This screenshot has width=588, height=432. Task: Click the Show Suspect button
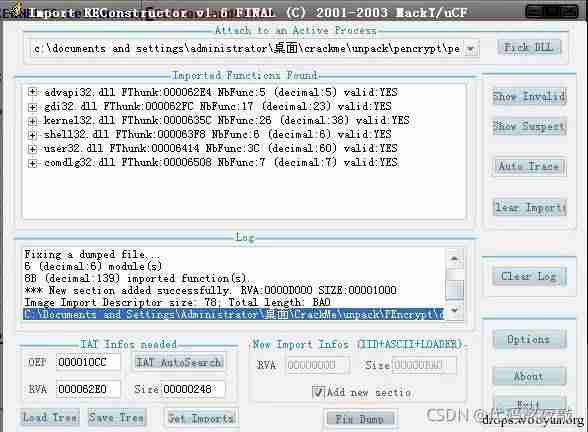529,126
